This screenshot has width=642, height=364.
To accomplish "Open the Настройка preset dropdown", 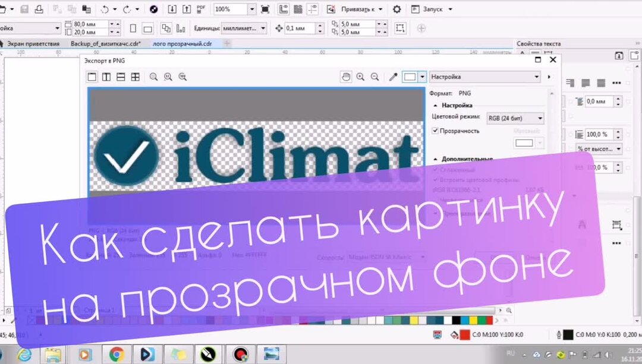I will pos(485,77).
